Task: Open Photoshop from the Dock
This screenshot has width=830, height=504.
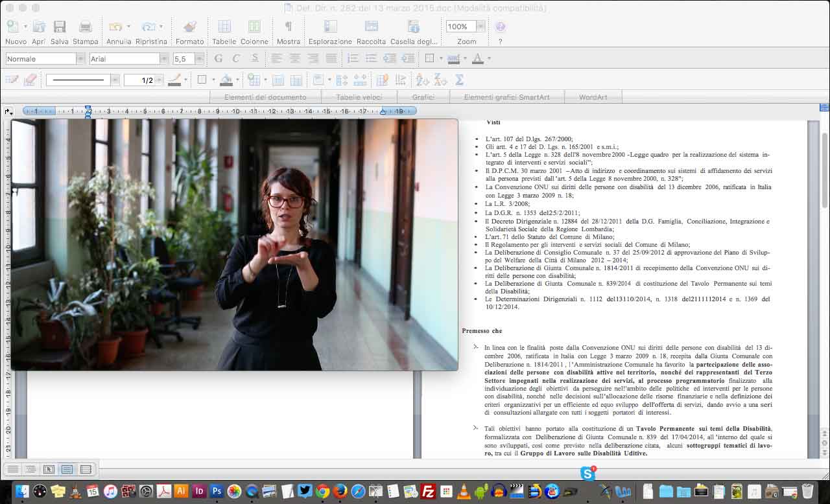Action: 217,491
